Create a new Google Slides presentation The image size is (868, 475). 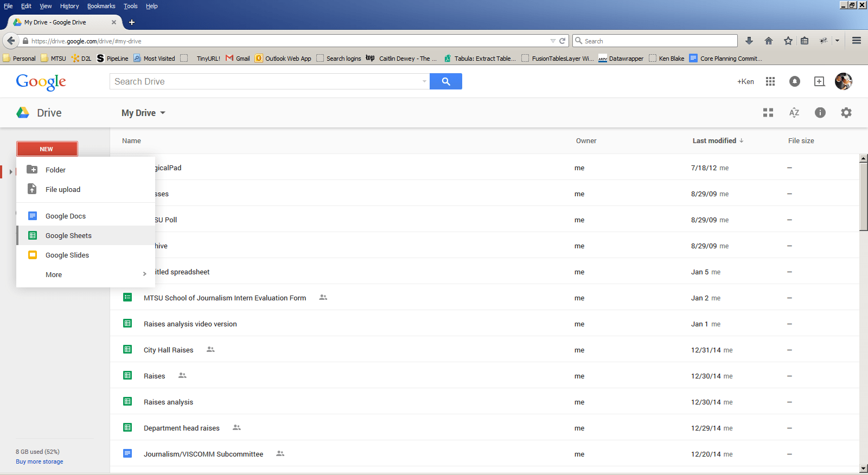pos(86,255)
